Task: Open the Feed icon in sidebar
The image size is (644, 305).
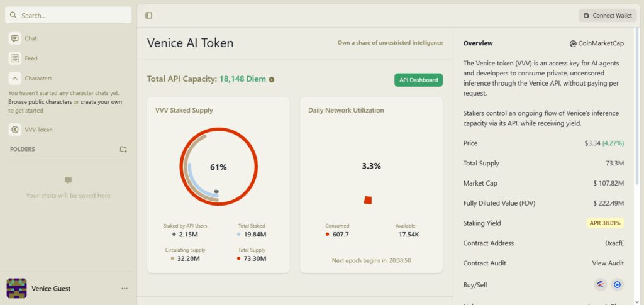Action: click(15, 58)
